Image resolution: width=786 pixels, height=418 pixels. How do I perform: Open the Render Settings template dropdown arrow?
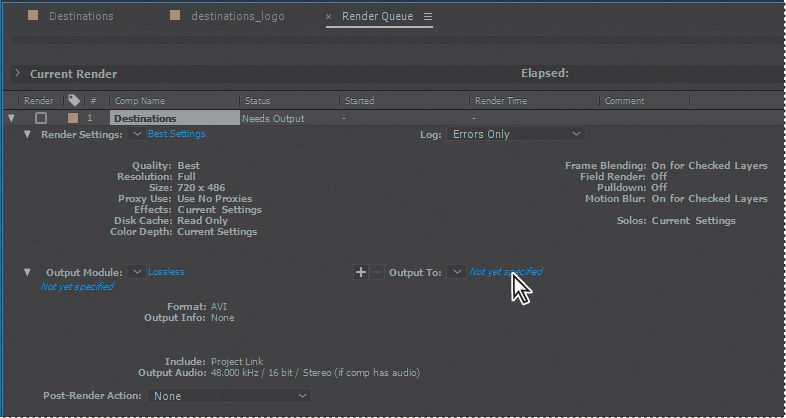[x=136, y=134]
